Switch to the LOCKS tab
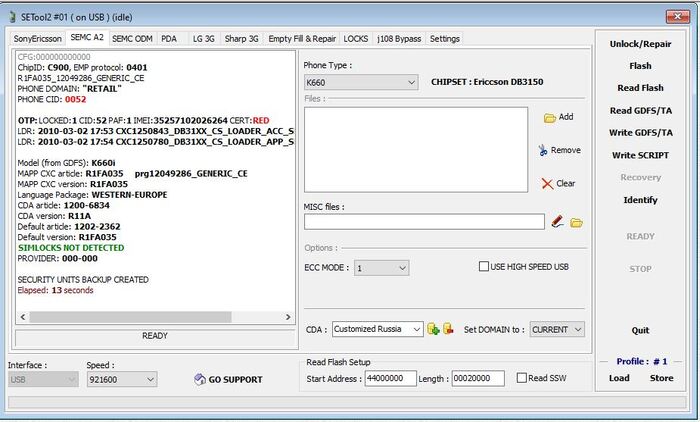This screenshot has width=700, height=422. (356, 39)
